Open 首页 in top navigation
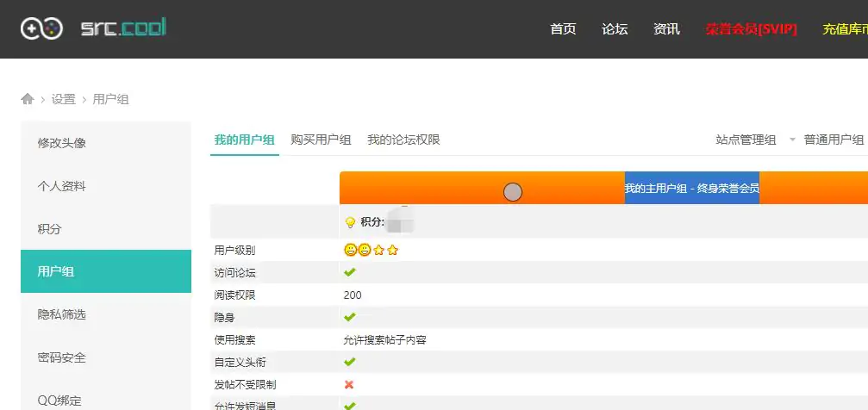The height and width of the screenshot is (410, 868). pyautogui.click(x=563, y=28)
